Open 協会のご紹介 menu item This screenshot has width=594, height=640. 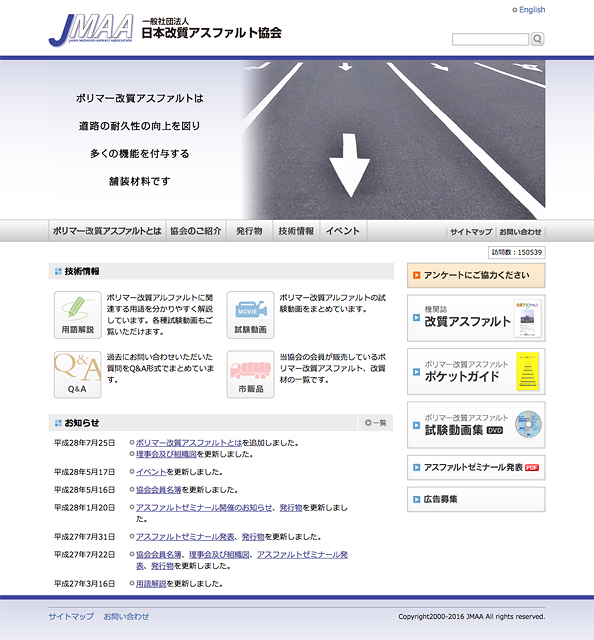[x=196, y=231]
